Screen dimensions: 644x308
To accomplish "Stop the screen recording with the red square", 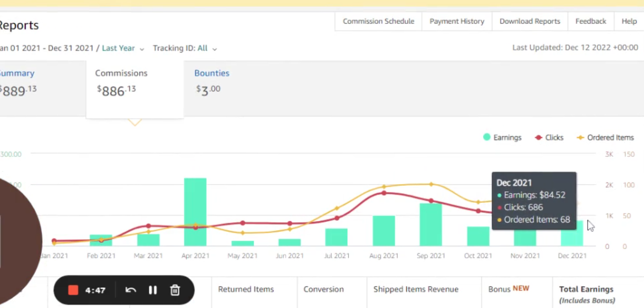I will [x=73, y=290].
